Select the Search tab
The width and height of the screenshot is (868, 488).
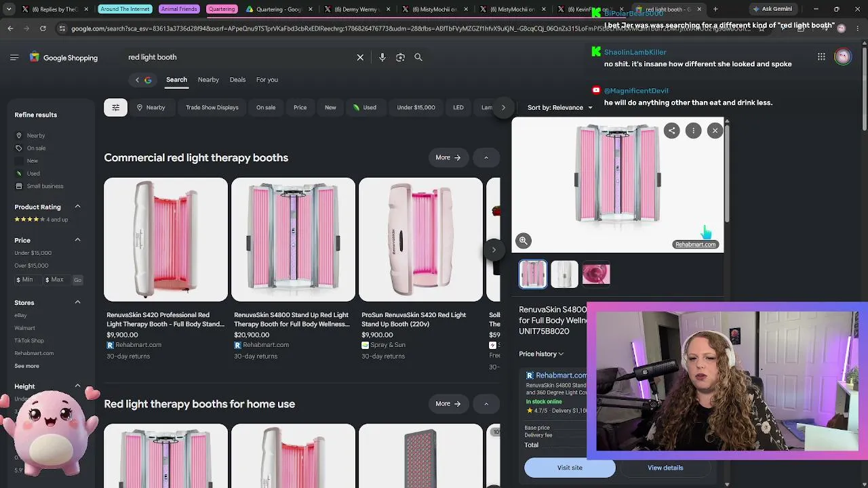pos(176,80)
